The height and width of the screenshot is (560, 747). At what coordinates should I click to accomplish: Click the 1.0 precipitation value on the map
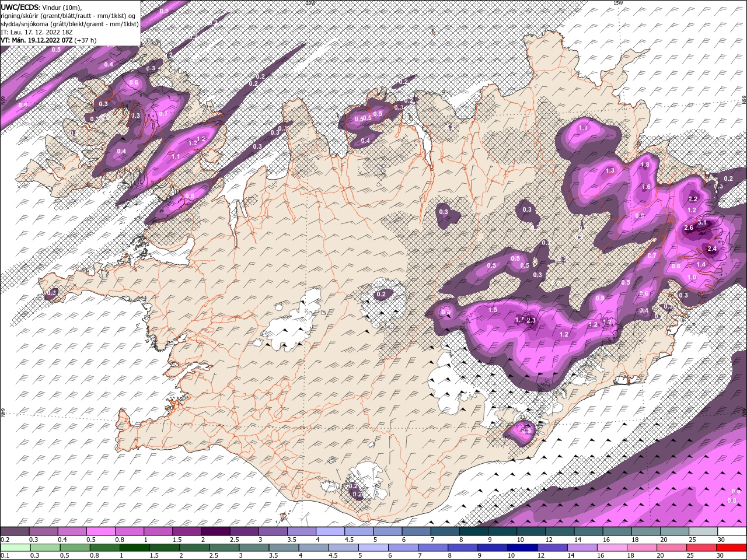click(692, 277)
